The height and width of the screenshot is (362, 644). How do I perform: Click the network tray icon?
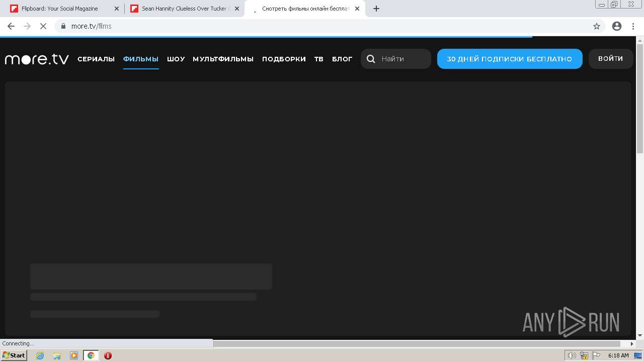pyautogui.click(x=584, y=355)
